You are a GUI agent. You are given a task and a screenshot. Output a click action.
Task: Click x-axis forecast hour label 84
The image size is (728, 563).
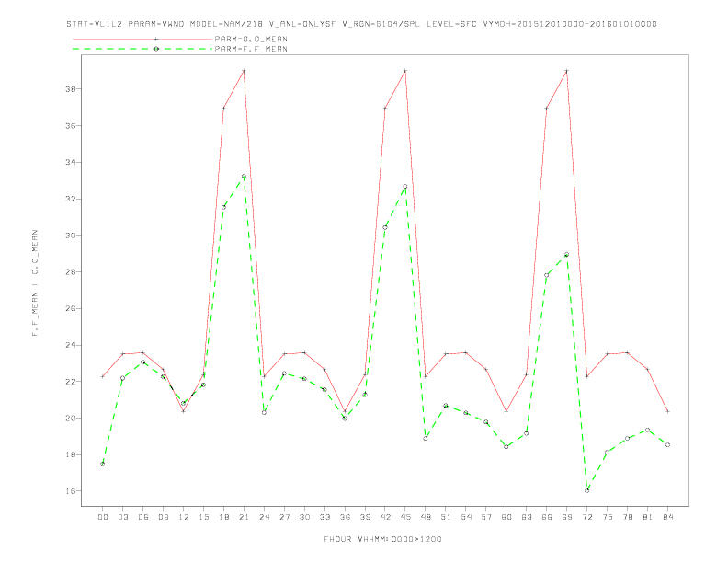pyautogui.click(x=668, y=517)
